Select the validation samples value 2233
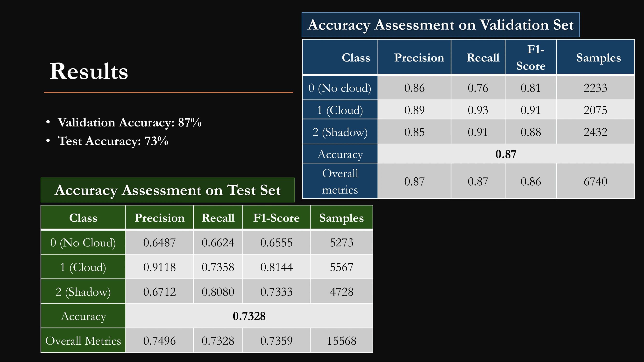The image size is (644, 362). click(x=595, y=88)
